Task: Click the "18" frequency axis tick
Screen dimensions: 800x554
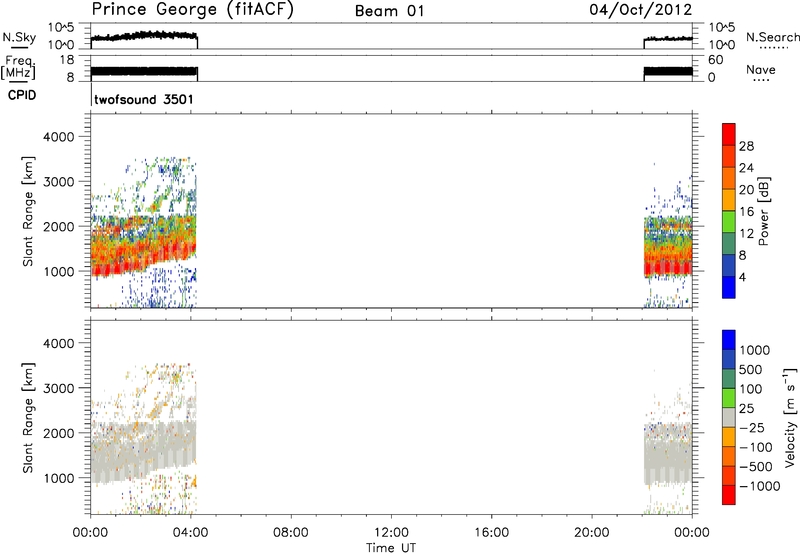Action: [x=67, y=60]
